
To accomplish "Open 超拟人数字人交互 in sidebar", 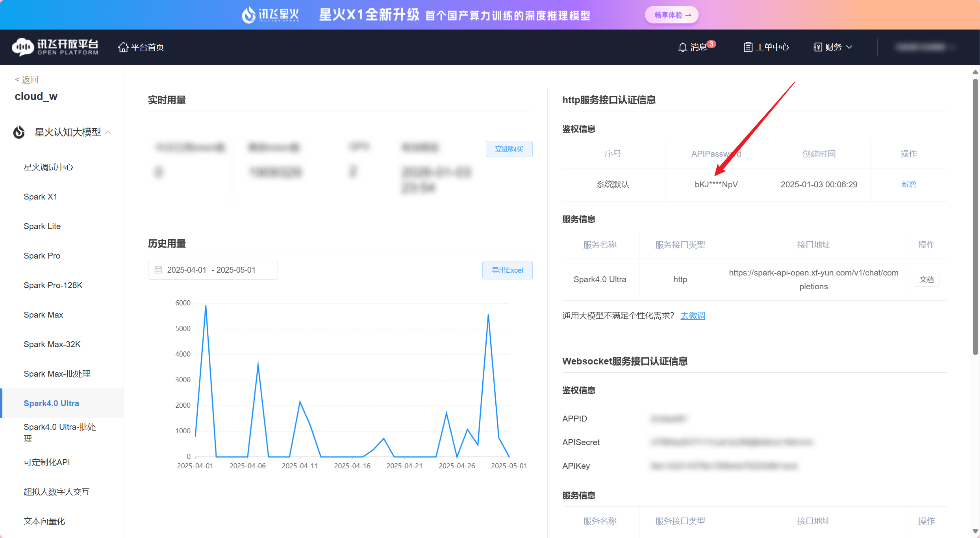I will click(x=57, y=492).
